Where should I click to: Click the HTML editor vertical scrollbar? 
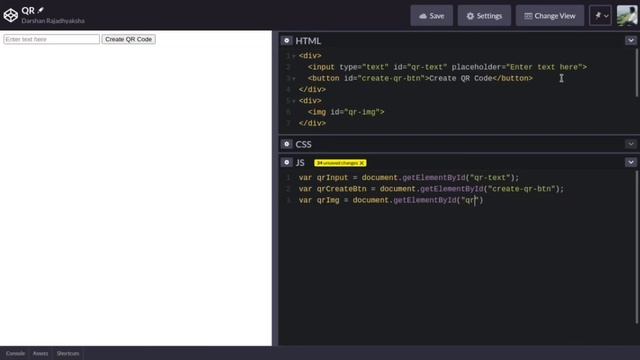(636, 73)
